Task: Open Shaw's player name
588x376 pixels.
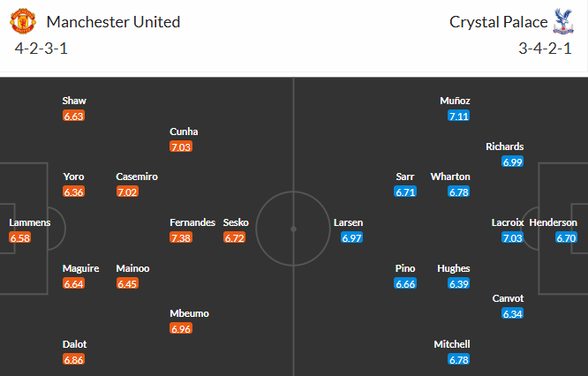Action: coord(74,101)
